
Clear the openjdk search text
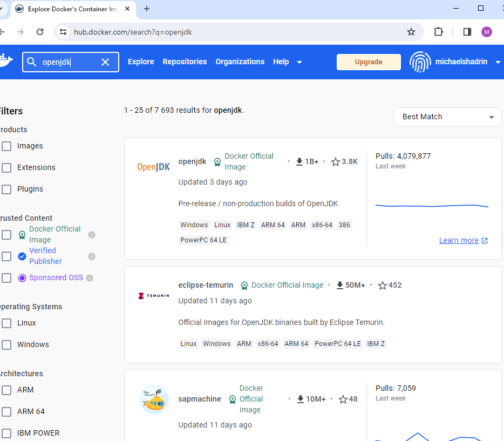click(x=105, y=62)
